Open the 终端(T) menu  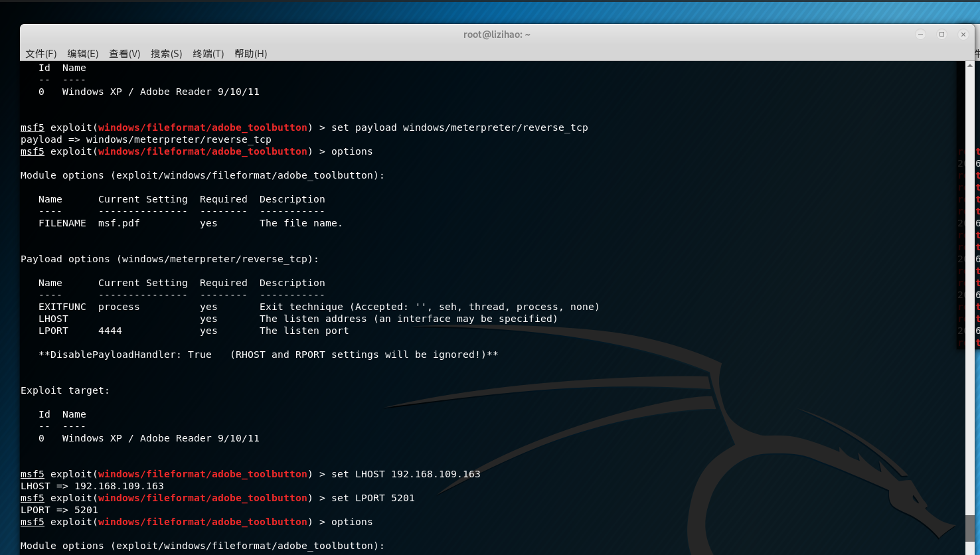[x=208, y=54]
